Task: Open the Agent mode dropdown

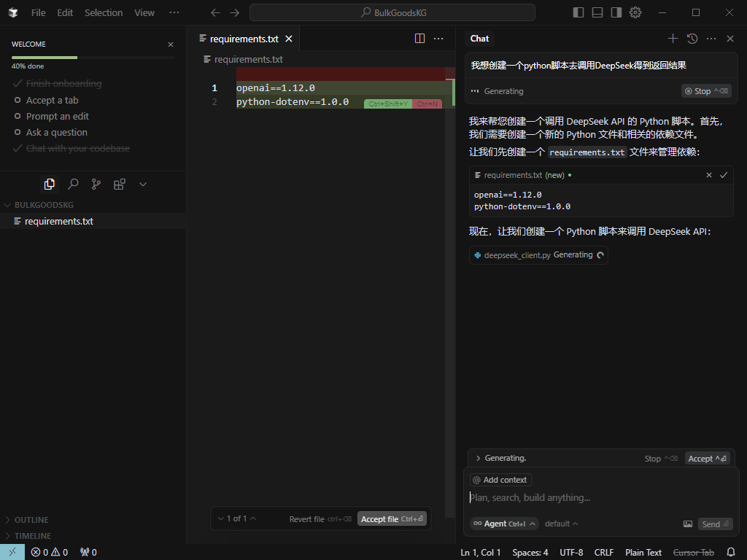Action: pos(504,524)
